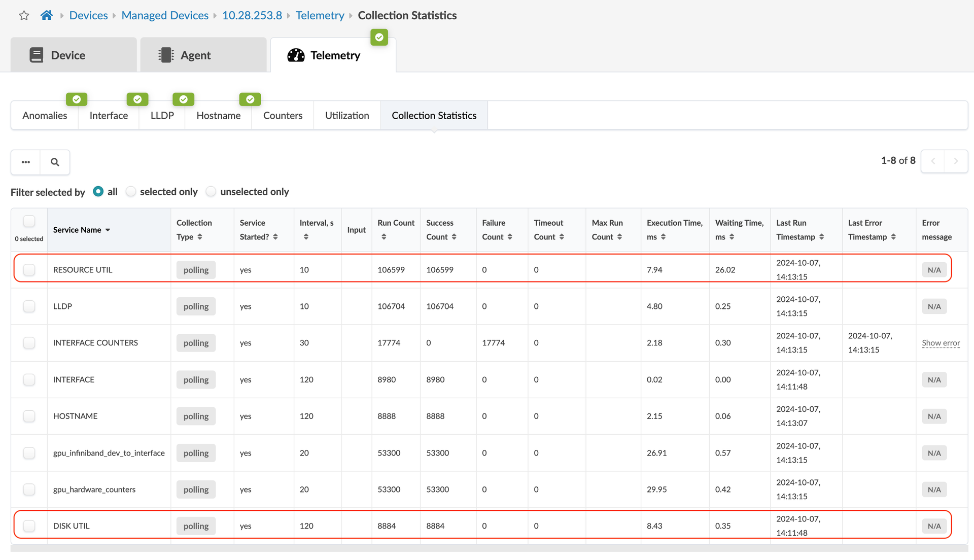Open Managed Devices breadcrumb link
Image resolution: width=974 pixels, height=560 pixels.
pyautogui.click(x=165, y=16)
